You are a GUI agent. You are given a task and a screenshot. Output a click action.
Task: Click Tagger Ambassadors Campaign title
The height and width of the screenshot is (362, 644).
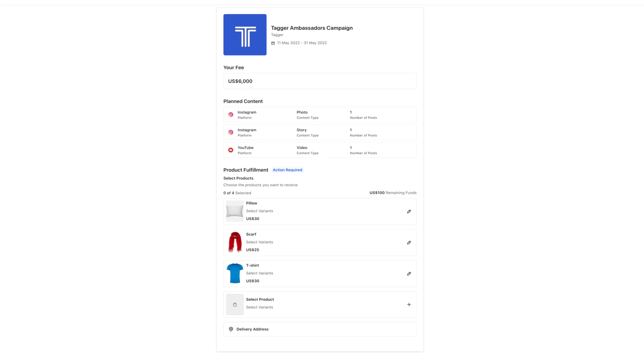point(312,28)
